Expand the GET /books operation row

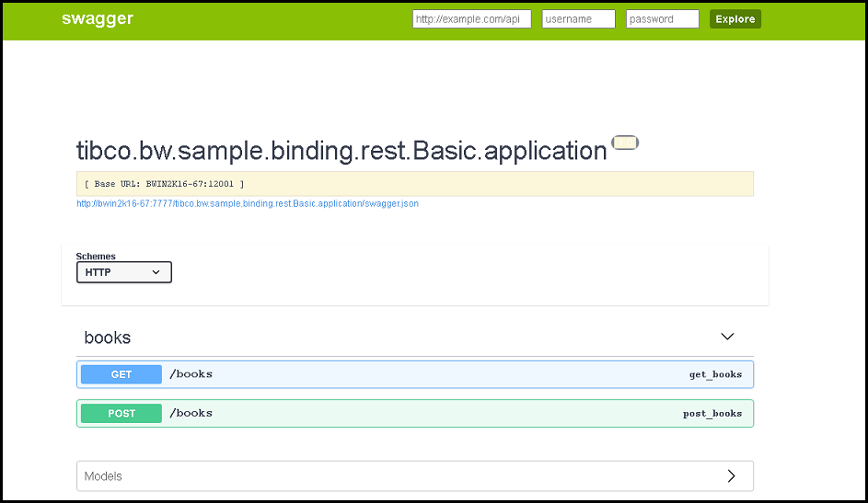[415, 374]
